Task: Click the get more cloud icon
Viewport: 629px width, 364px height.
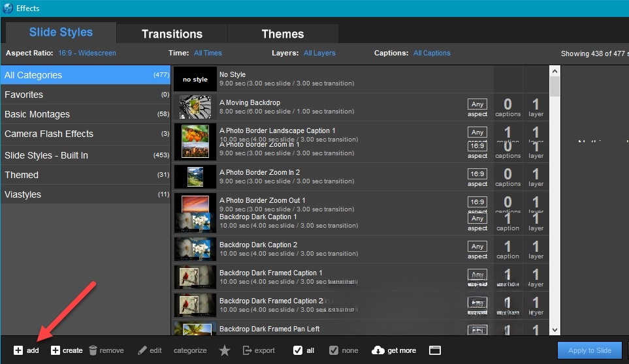Action: pos(378,350)
